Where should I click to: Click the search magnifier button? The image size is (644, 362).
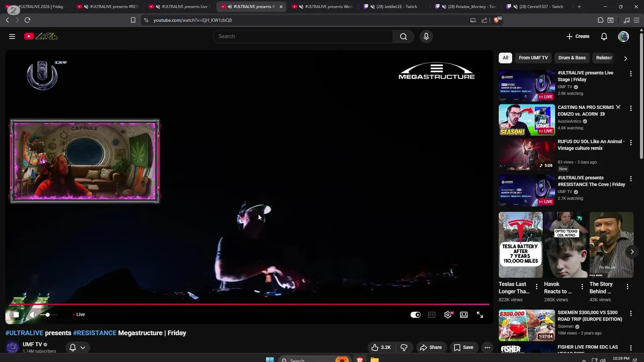pos(403,36)
